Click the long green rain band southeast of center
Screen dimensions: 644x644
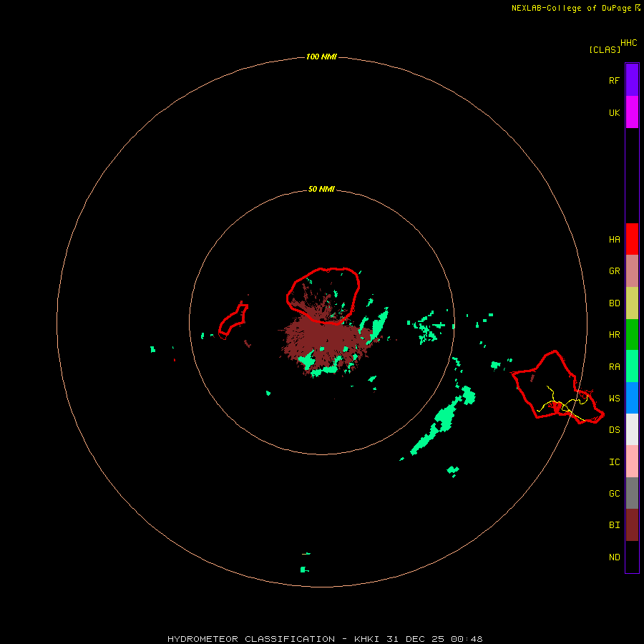[443, 421]
